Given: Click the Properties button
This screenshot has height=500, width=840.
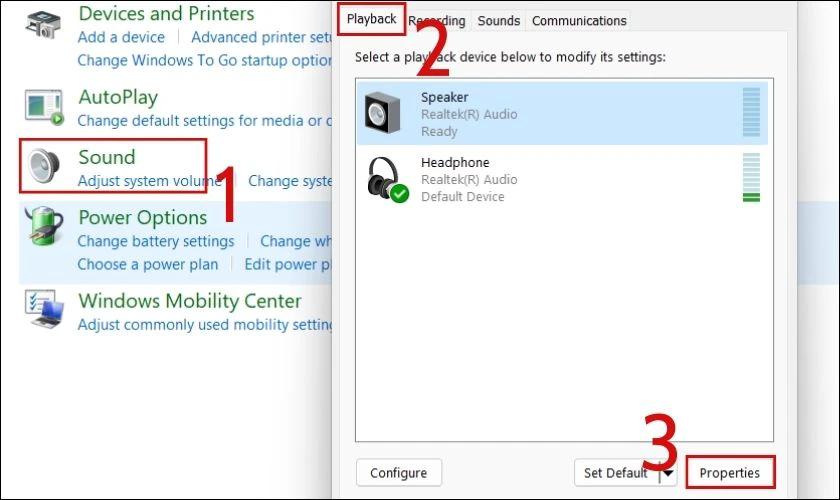Looking at the screenshot, I should 730,473.
